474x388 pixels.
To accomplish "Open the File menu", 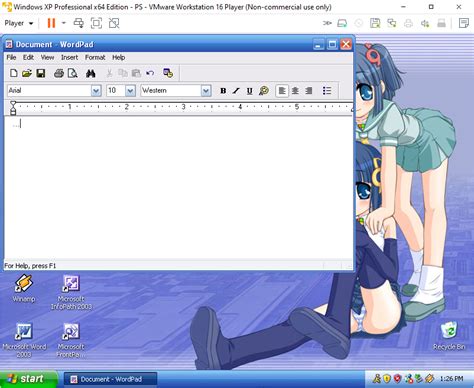I will (11, 57).
